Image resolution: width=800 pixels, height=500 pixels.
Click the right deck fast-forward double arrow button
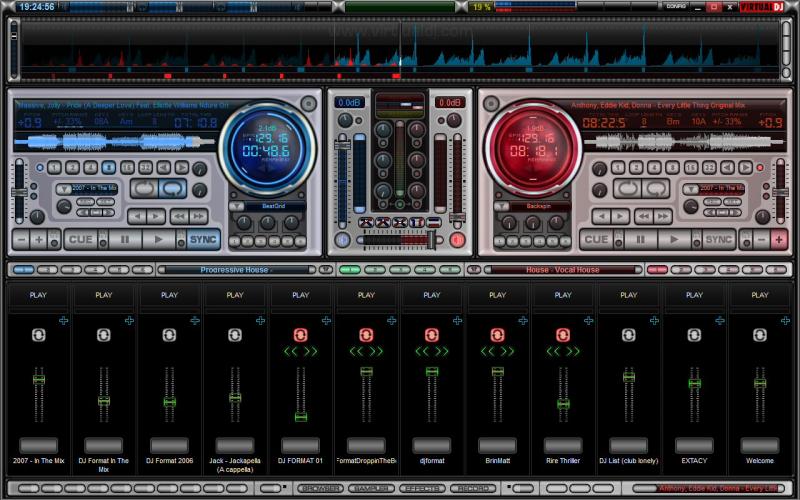click(663, 216)
